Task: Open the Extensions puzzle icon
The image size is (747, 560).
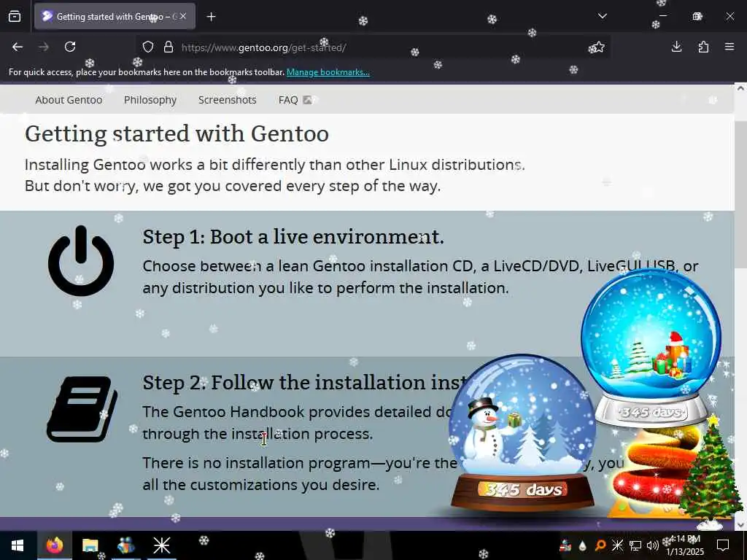Action: 703,47
